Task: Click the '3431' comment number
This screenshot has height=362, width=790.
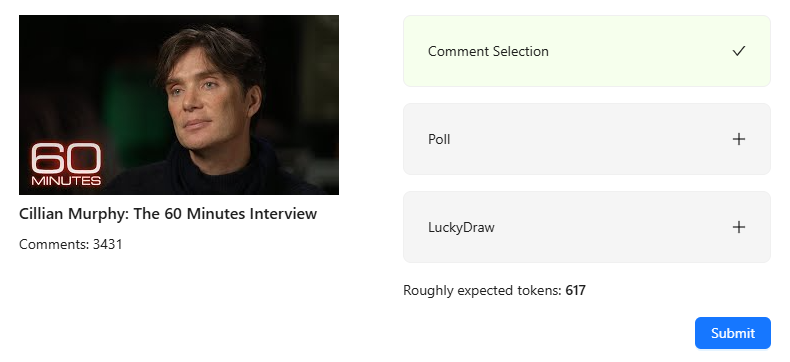Action: pyautogui.click(x=107, y=244)
